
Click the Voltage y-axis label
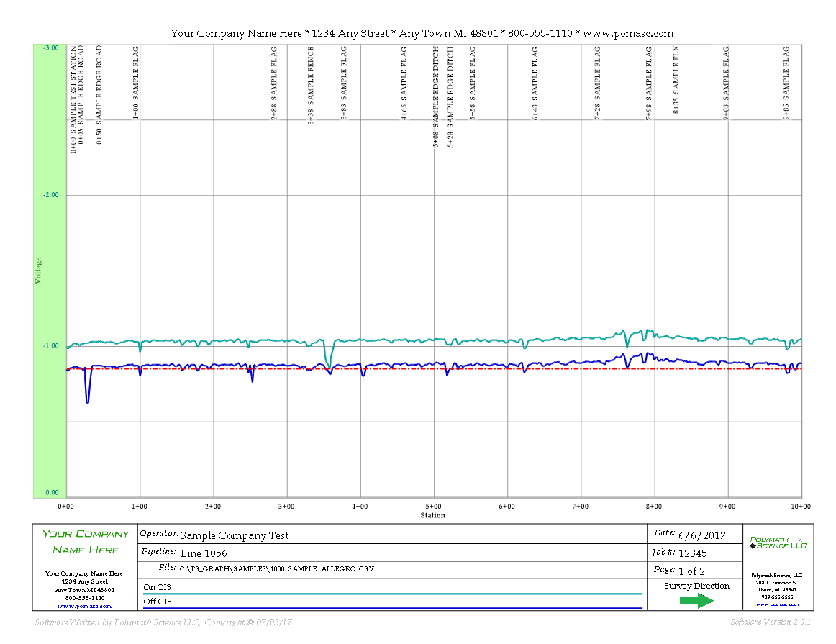tap(39, 271)
